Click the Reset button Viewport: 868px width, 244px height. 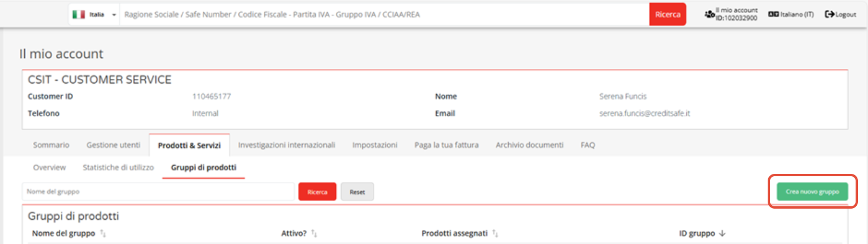pyautogui.click(x=357, y=192)
